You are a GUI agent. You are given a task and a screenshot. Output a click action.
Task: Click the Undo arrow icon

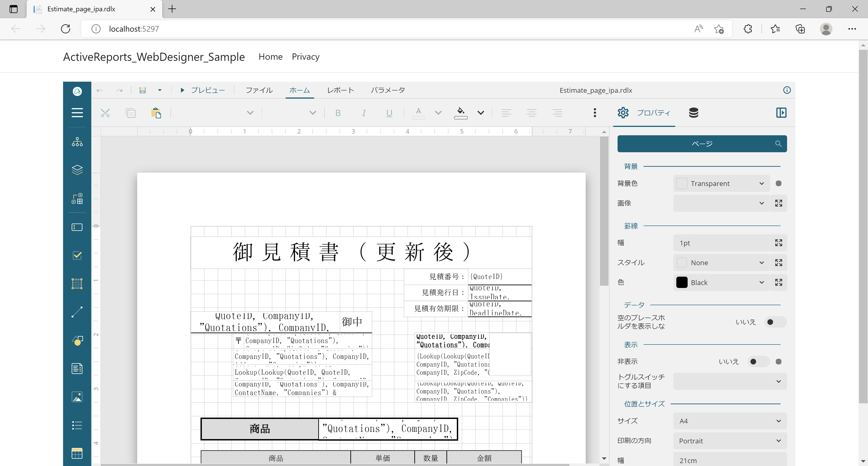click(x=100, y=90)
